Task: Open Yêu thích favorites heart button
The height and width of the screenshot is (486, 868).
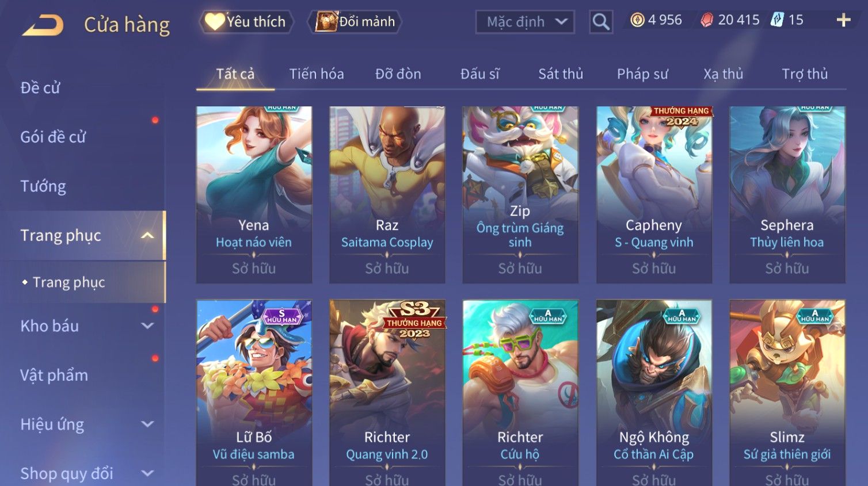Action: coord(246,22)
